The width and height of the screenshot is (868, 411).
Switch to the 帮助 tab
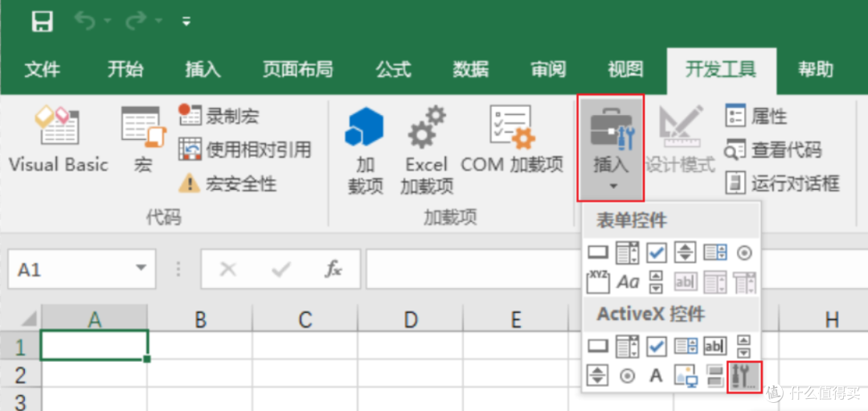[816, 70]
